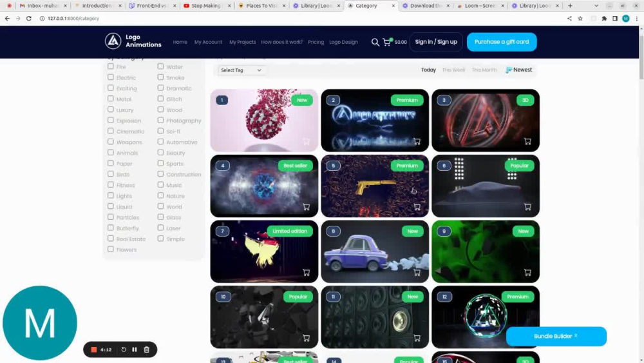
Task: Add animation 8 to cart
Action: pyautogui.click(x=417, y=273)
